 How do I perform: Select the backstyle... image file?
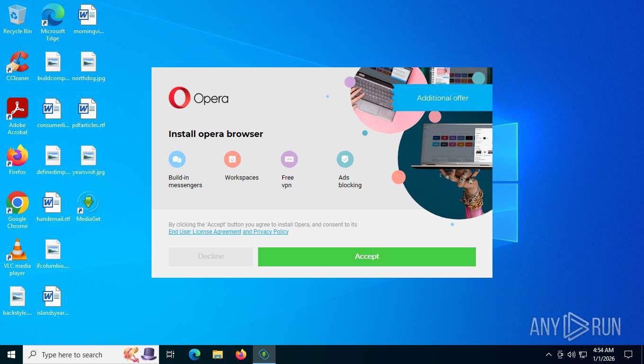point(18,301)
